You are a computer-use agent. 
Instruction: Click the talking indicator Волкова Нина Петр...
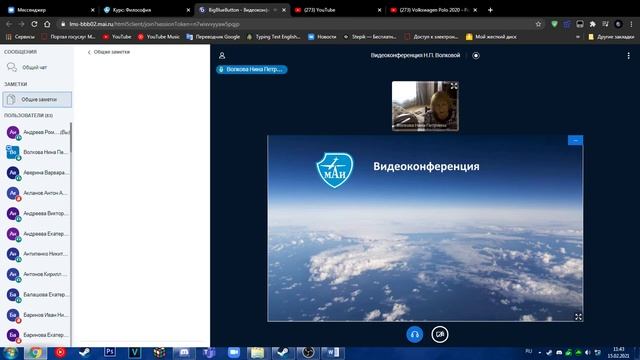click(x=251, y=69)
